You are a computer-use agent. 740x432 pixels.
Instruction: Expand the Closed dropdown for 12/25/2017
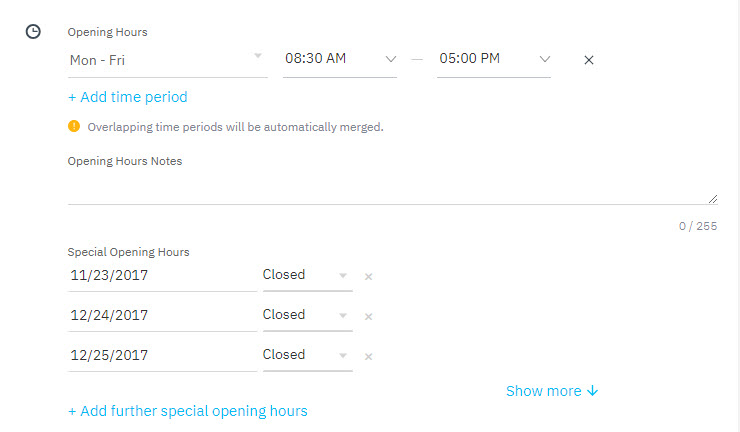click(x=308, y=355)
